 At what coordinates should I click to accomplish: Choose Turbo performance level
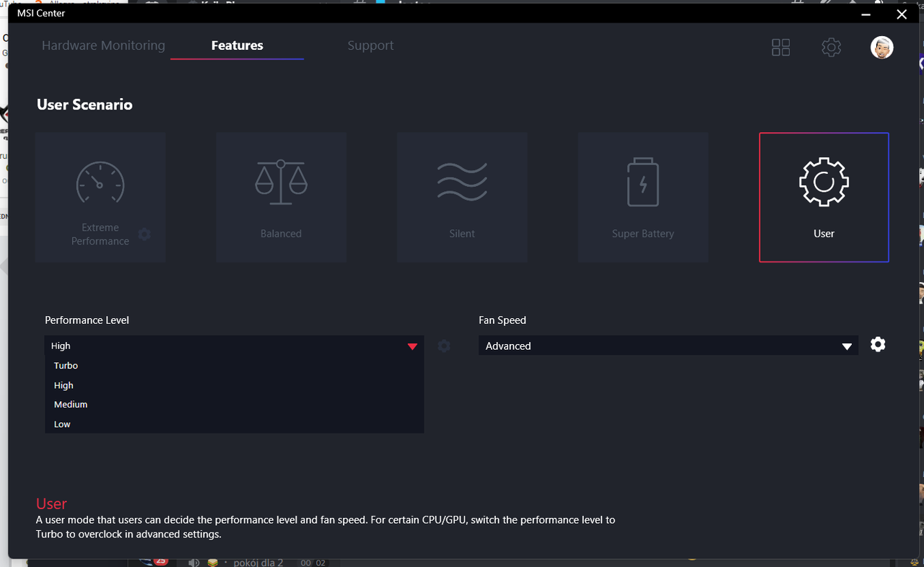[234, 366]
